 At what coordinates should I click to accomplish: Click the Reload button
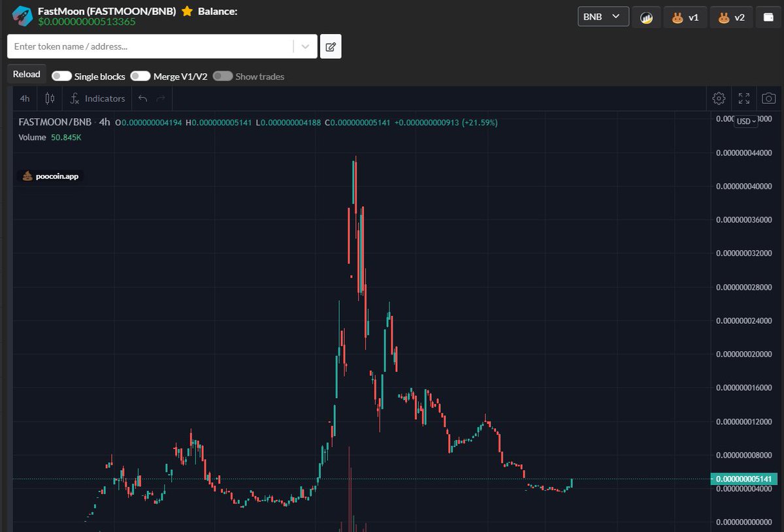click(27, 74)
